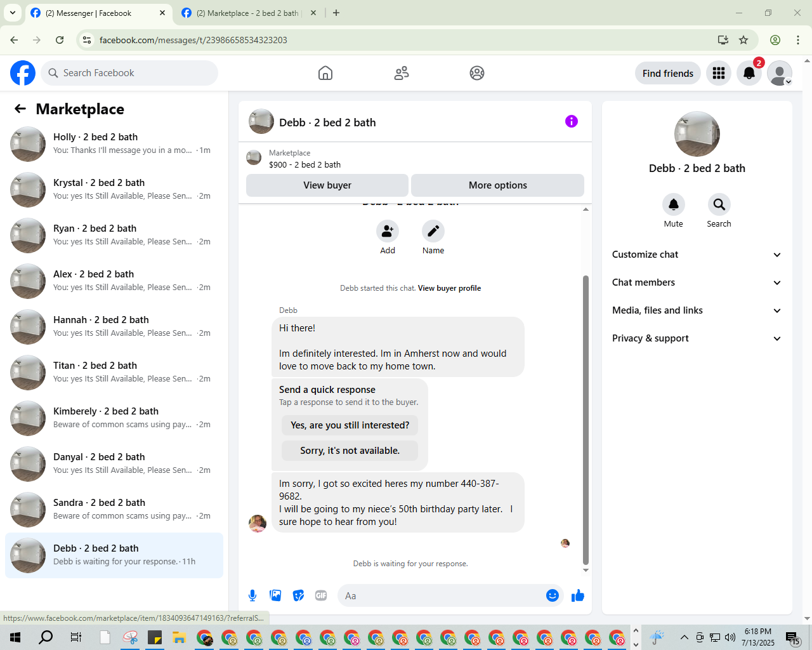The image size is (812, 650).
Task: Open the apps grid menu icon
Action: (719, 73)
